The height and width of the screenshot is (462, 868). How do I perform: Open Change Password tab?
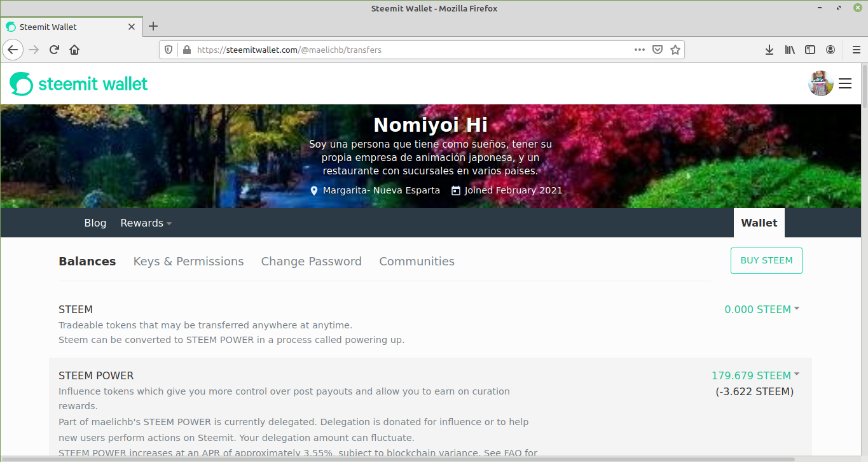(311, 261)
